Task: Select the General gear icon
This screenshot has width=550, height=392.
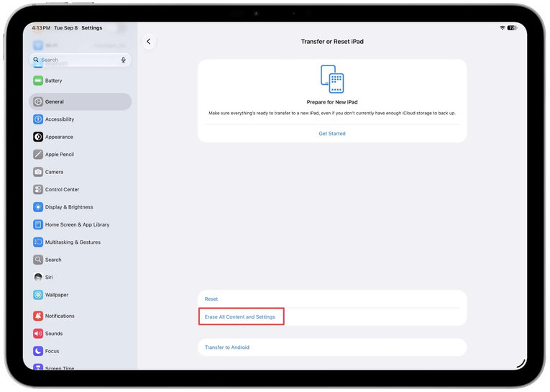Action: coord(38,101)
